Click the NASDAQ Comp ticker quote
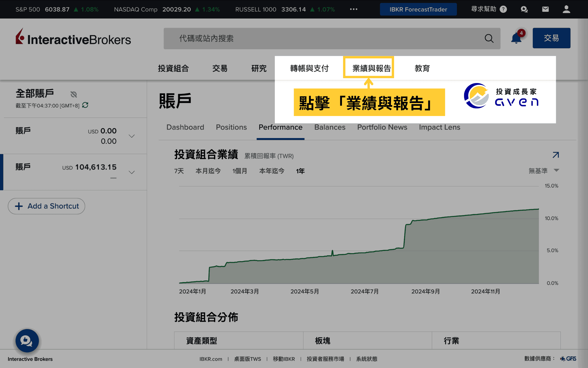The height and width of the screenshot is (368, 588). pyautogui.click(x=167, y=9)
